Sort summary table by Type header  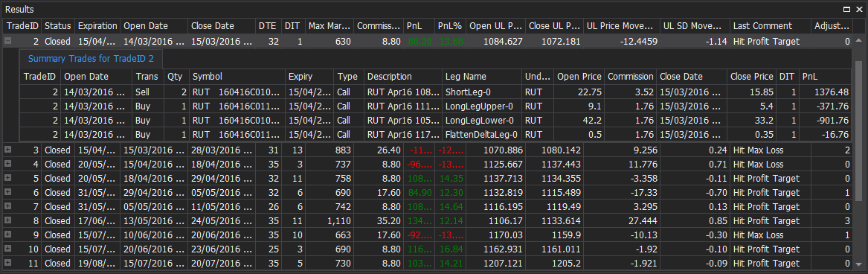(349, 77)
